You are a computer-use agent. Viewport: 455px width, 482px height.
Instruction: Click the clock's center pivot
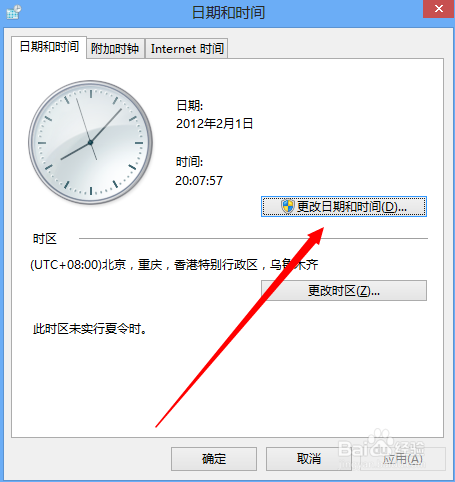coord(90,142)
